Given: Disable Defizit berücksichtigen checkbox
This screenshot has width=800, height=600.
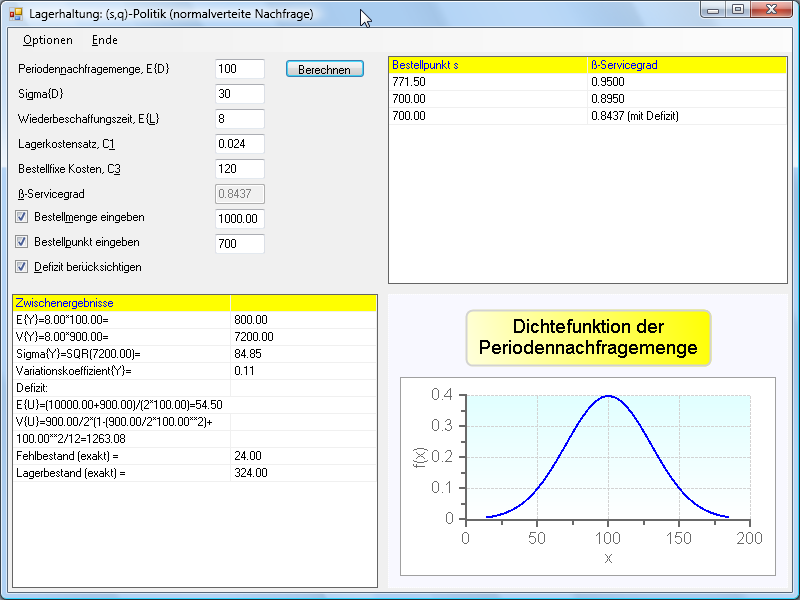Looking at the screenshot, I should point(22,267).
